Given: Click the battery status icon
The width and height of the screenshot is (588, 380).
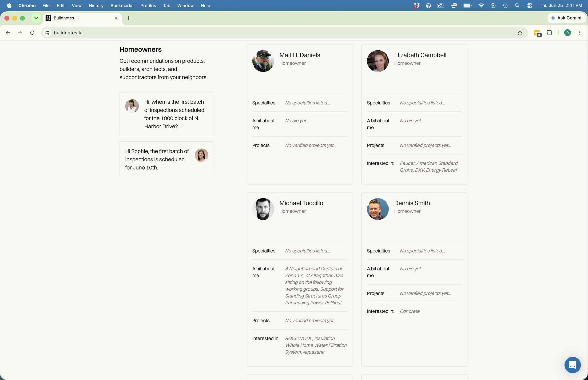Looking at the screenshot, I should click(x=467, y=5).
